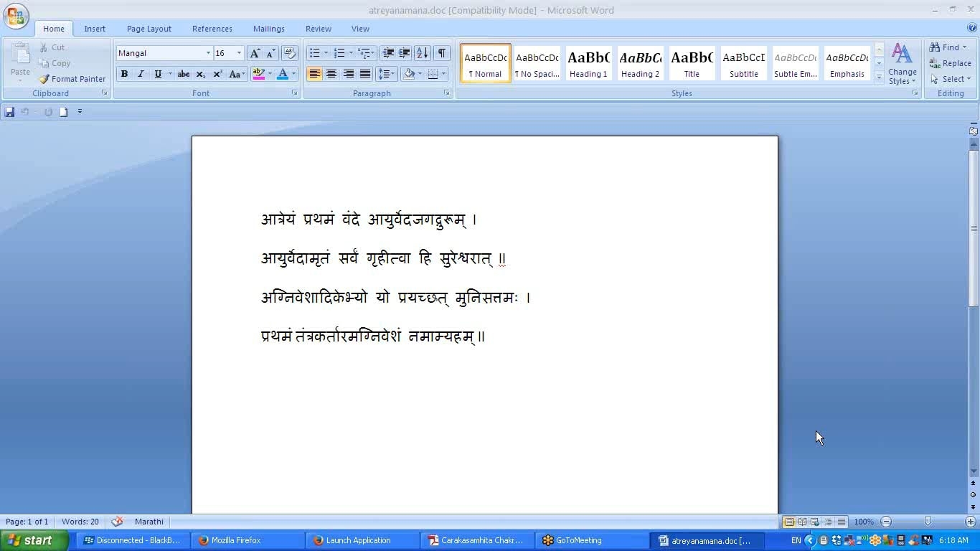Click the Save icon in Quick Access Toolbar

[x=9, y=112]
